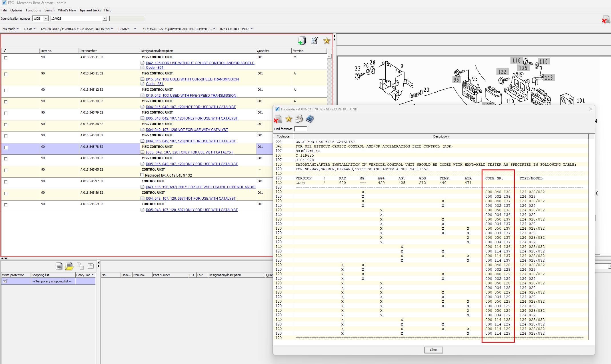This screenshot has height=364, width=611.
Task: Create a new shopping list
Action: coord(59,266)
